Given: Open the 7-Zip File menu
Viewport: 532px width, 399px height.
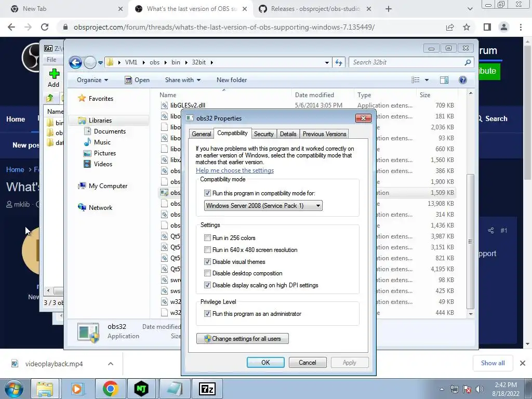Looking at the screenshot, I should [x=51, y=60].
